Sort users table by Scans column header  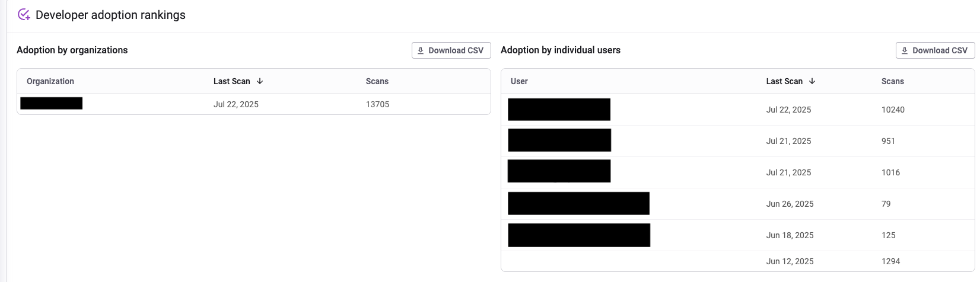pos(892,81)
